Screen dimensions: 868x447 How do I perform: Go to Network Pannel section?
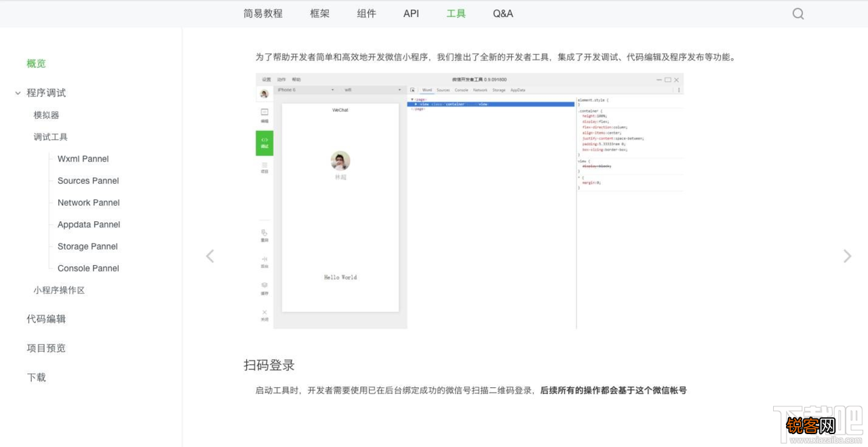89,202
